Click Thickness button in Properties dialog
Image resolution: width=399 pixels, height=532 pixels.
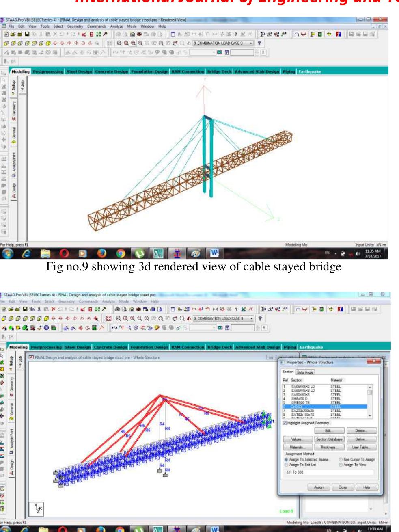tap(329, 447)
